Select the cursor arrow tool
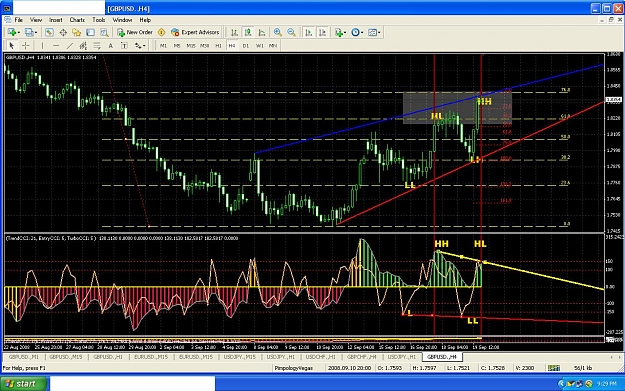Viewport: 625px width, 391px height. [x=12, y=46]
